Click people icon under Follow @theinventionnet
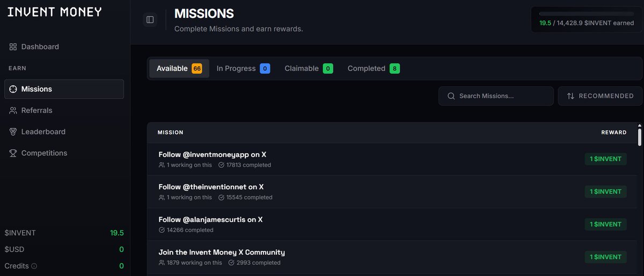Viewport: 644px width, 276px height. coord(162,198)
